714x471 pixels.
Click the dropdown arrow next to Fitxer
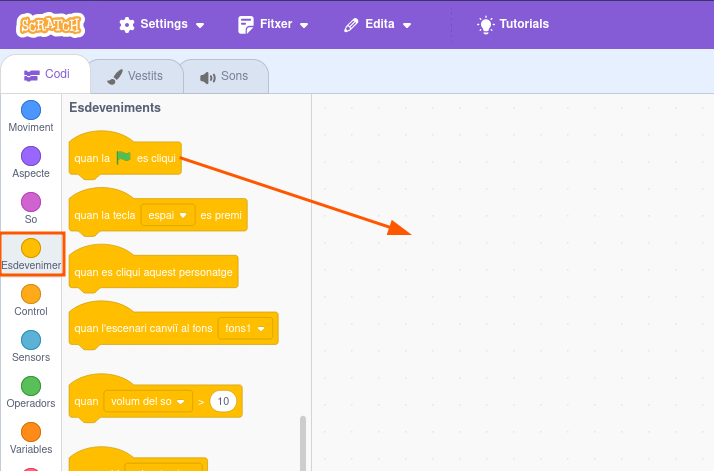tap(304, 26)
